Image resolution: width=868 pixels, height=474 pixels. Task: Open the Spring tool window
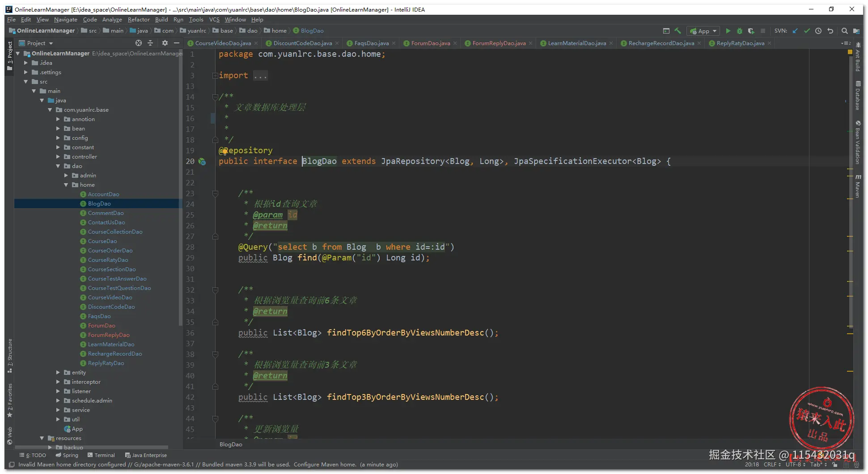(x=67, y=455)
